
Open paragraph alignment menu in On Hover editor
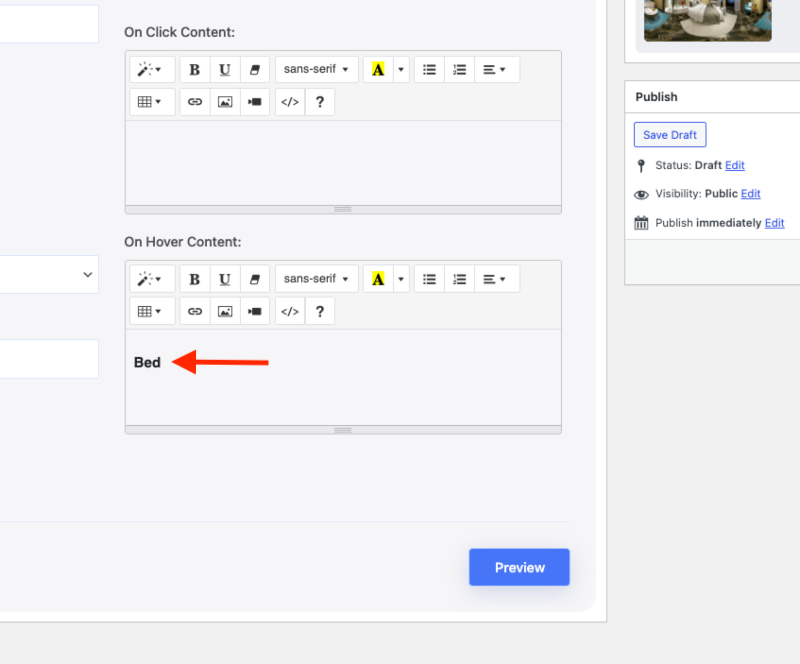click(x=496, y=279)
